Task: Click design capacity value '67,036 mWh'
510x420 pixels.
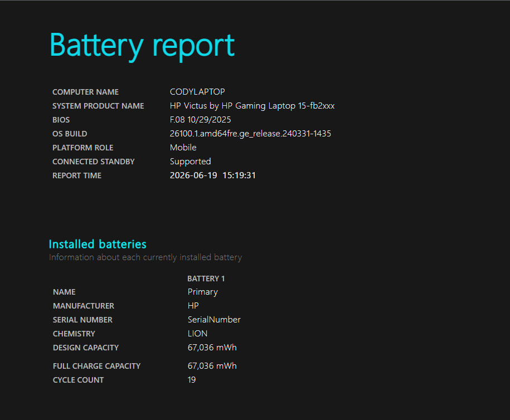Action: click(x=212, y=348)
